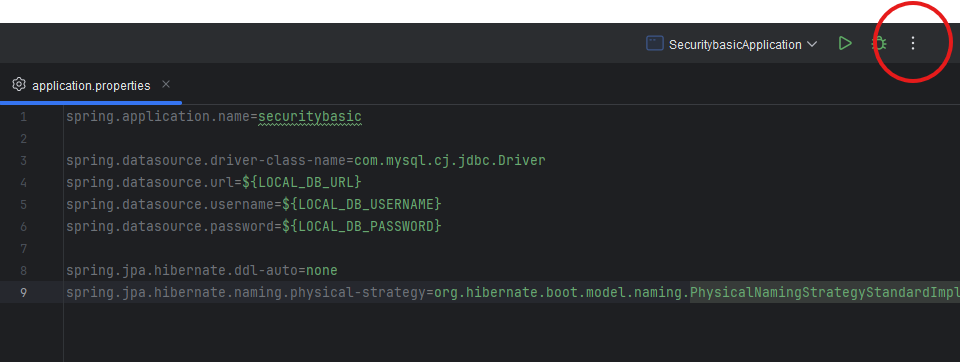Click spring.jpa.hibernate.ddl-auto property key

[182, 270]
